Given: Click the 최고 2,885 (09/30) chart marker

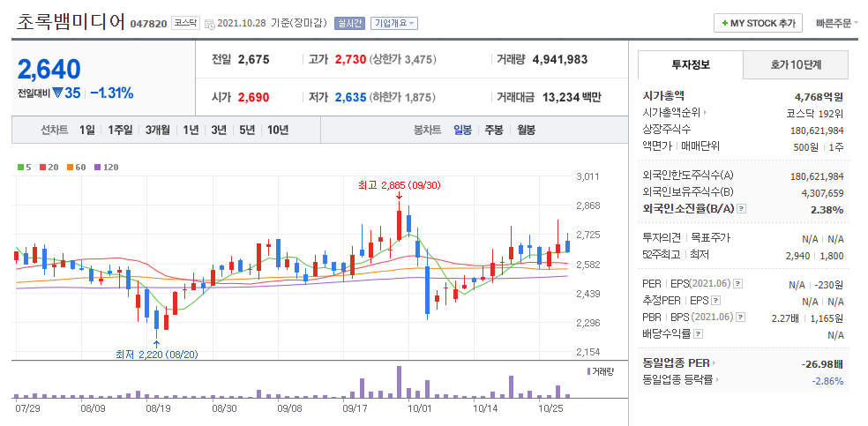Looking at the screenshot, I should pos(399,186).
